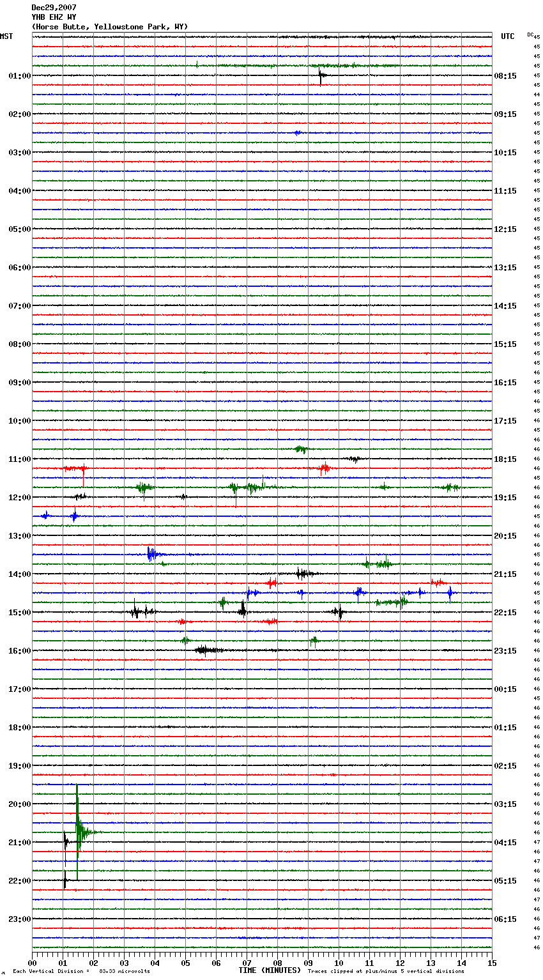Viewport: 543px width, 980px height.
Task: Click the black spike on the 01:00 trace
Action: click(321, 76)
